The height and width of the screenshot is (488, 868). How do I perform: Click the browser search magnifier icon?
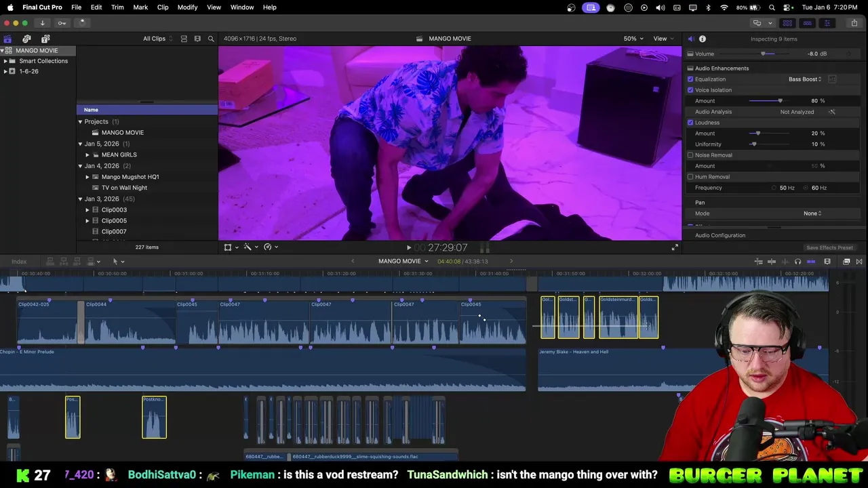point(211,39)
